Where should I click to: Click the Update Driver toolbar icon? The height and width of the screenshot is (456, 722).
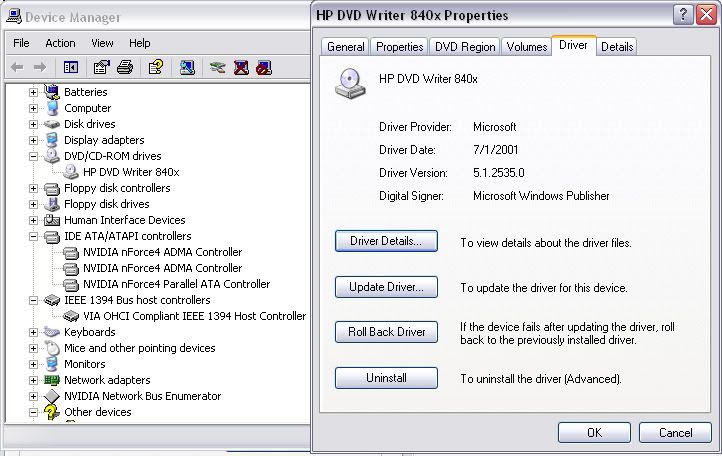217,68
